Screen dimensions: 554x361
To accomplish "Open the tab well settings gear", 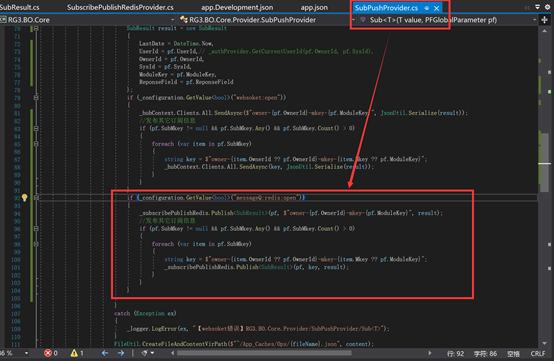I will [547, 7].
